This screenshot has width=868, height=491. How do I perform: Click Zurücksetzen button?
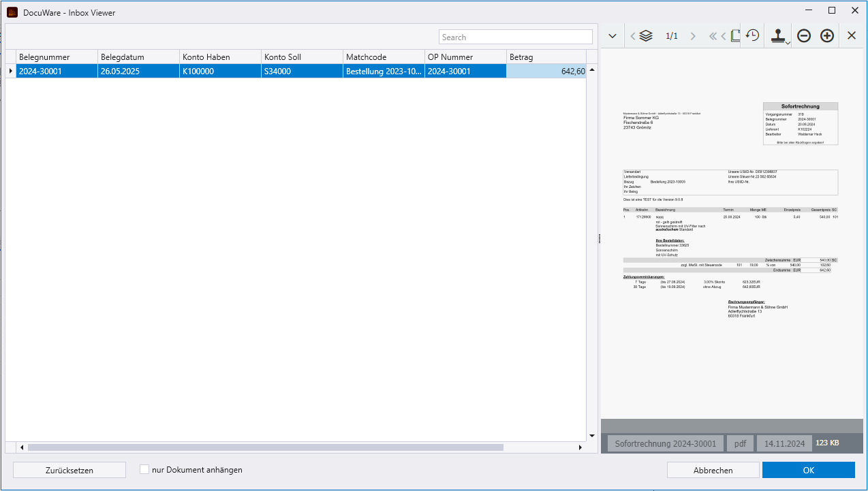tap(69, 470)
